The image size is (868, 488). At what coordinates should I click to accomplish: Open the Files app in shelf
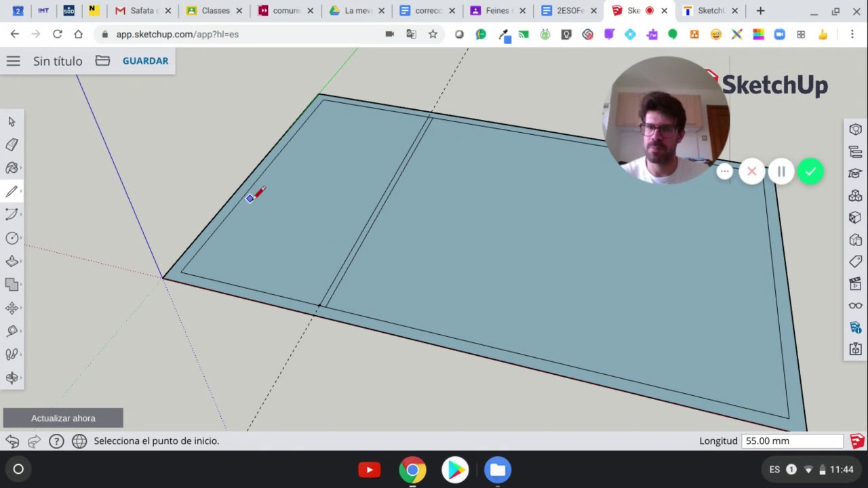[498, 470]
